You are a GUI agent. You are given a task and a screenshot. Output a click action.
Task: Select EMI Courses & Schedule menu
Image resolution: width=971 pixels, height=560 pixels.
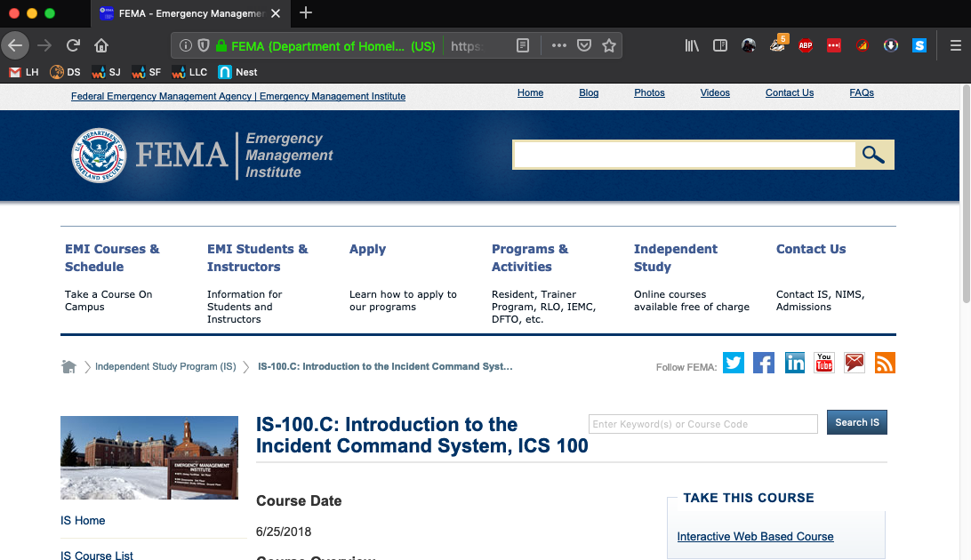[112, 258]
